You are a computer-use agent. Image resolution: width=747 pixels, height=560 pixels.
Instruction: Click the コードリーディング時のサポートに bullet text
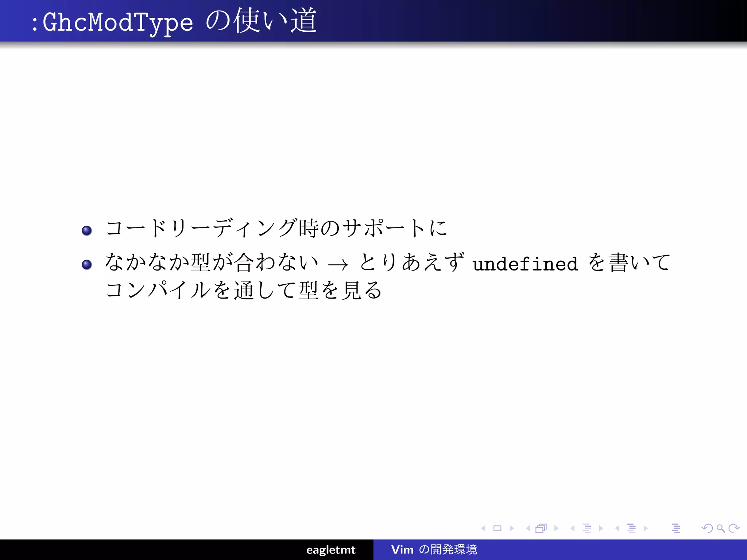276,228
